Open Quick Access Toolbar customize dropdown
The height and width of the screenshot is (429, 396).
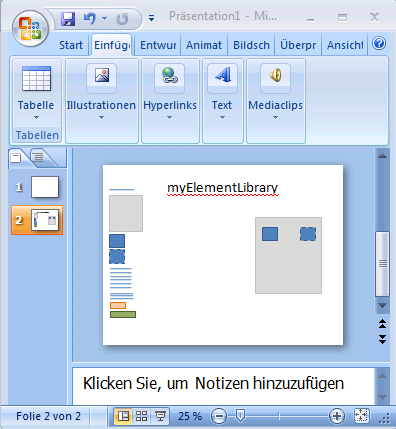[151, 18]
